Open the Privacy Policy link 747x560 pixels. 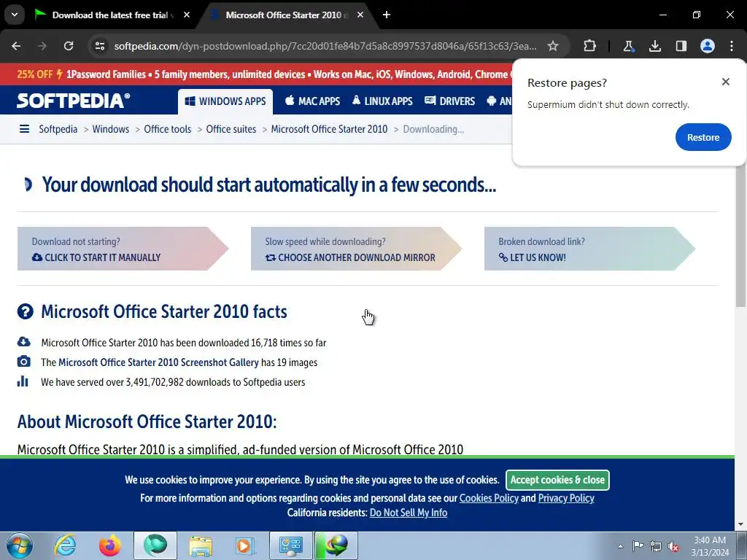pyautogui.click(x=566, y=498)
